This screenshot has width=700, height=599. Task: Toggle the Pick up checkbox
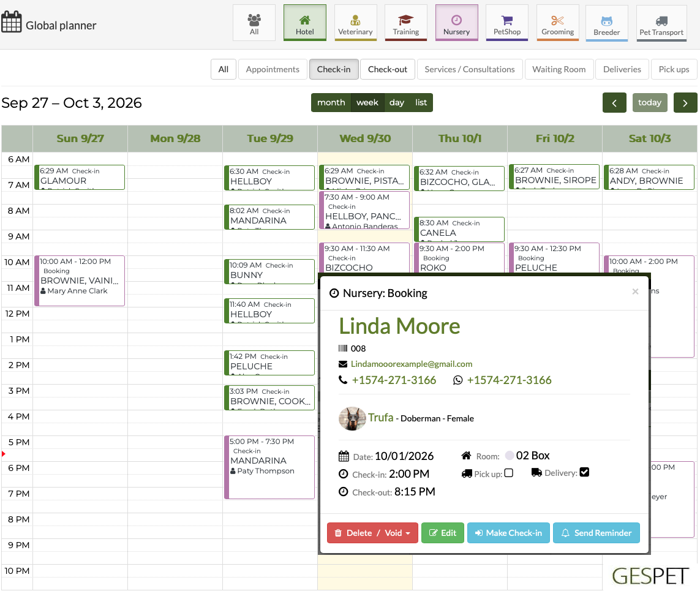(x=508, y=473)
